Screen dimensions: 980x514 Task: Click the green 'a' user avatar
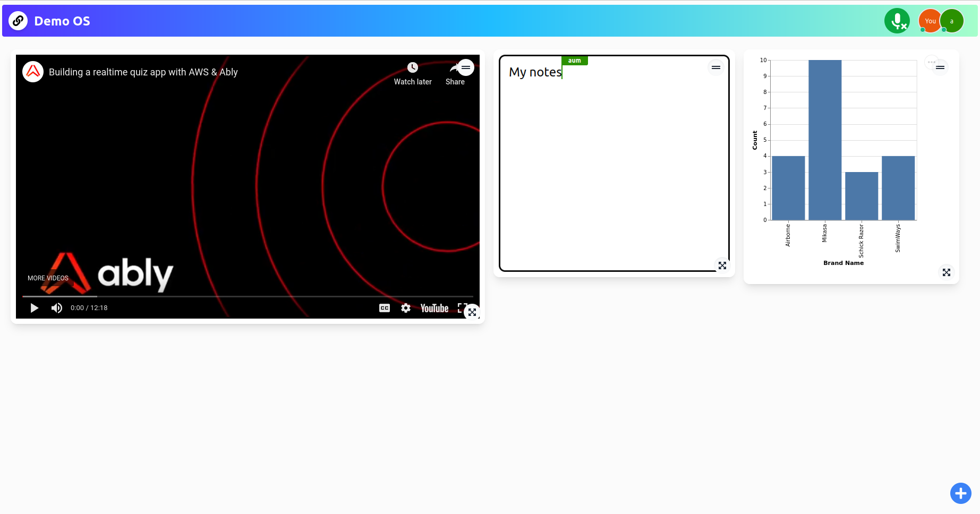(x=951, y=21)
